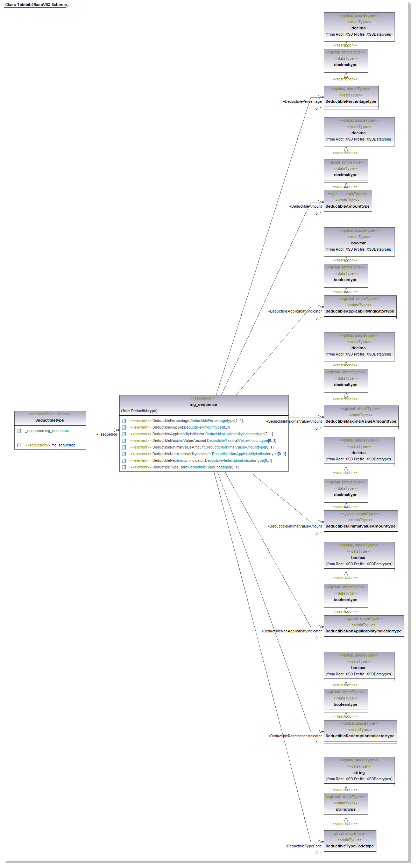Click icon beside DeductibleMinimalValueAmount element row
The width and height of the screenshot is (418, 868).
[x=124, y=447]
